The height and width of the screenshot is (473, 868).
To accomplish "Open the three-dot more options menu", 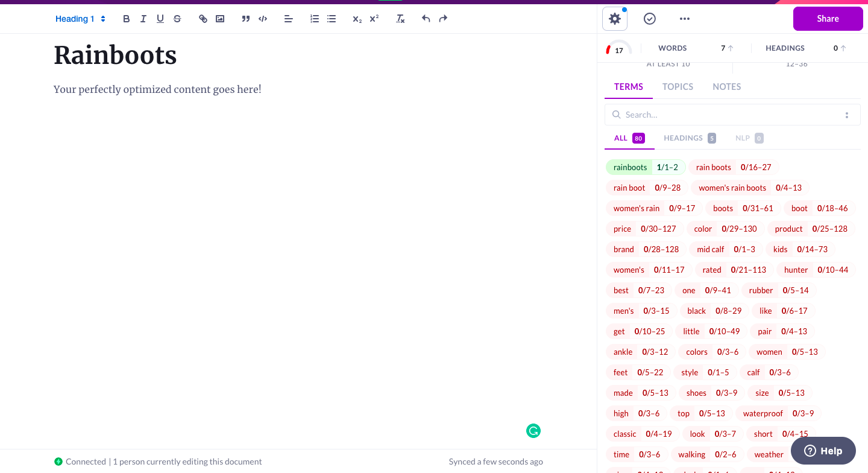I will 684,19.
